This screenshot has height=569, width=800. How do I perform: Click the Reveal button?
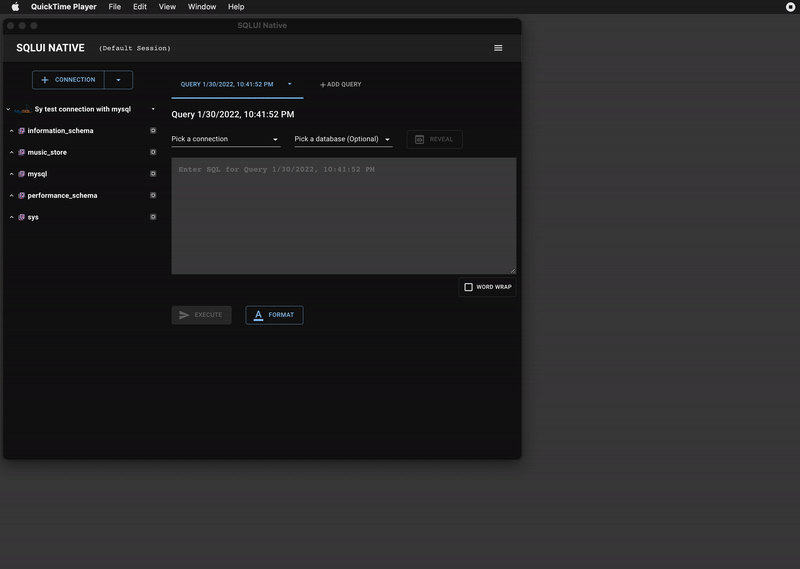tap(435, 140)
